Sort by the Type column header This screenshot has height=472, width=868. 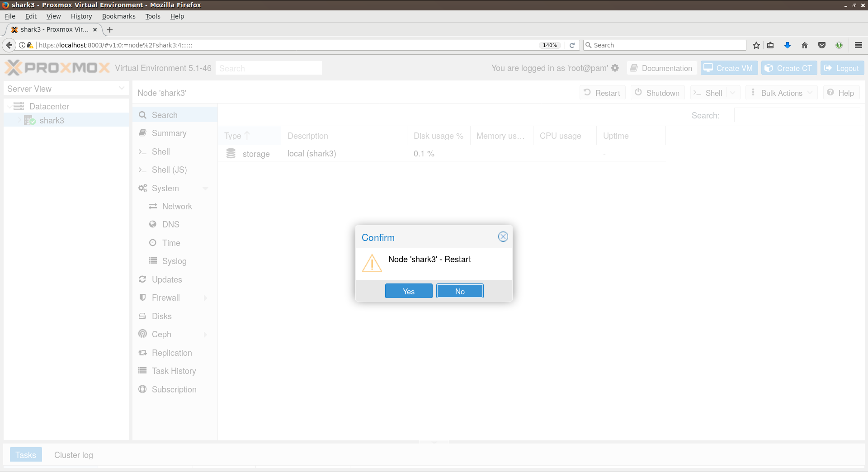click(x=249, y=136)
